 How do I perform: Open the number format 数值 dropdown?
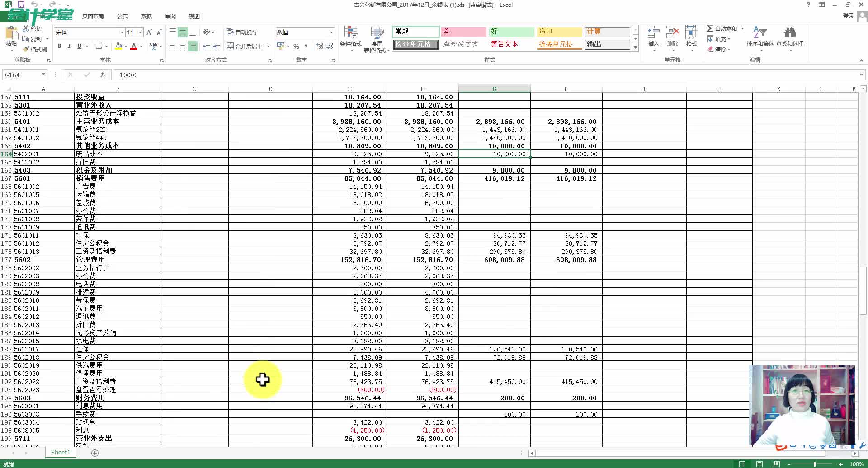tap(331, 32)
